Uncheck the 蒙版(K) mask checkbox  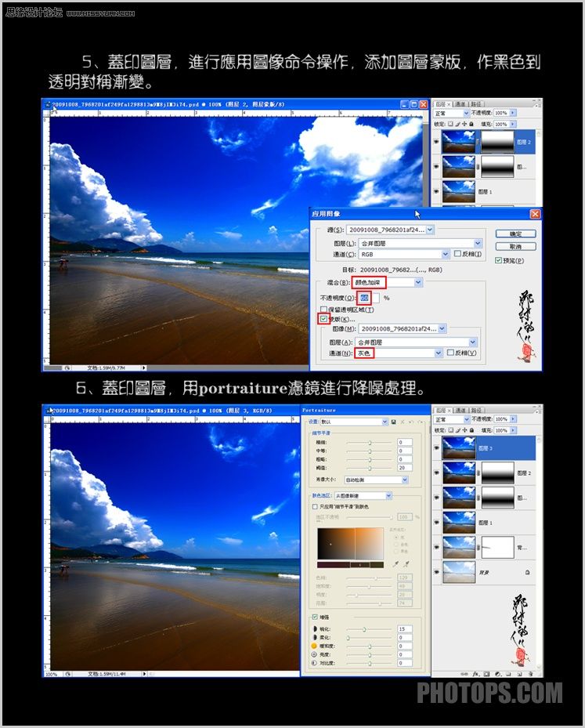coord(323,318)
